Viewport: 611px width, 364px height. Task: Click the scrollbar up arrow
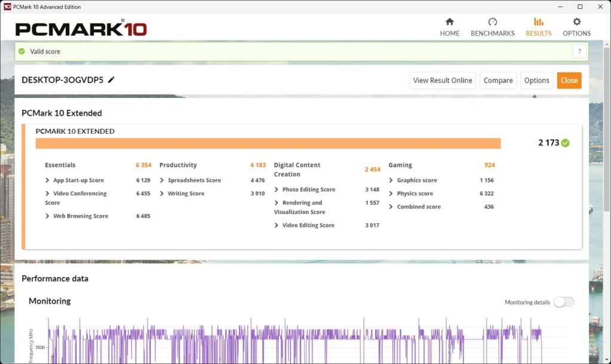(607, 44)
